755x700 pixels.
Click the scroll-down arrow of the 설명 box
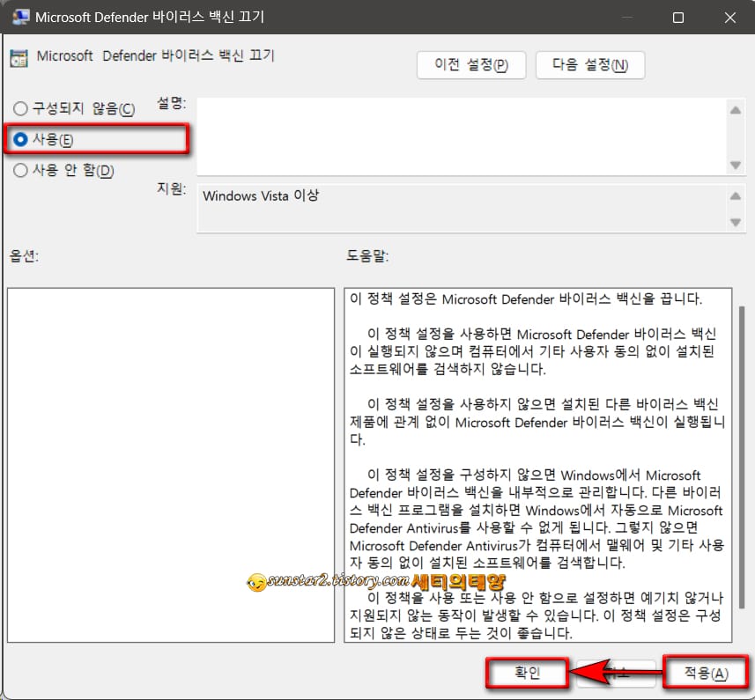pos(734,163)
